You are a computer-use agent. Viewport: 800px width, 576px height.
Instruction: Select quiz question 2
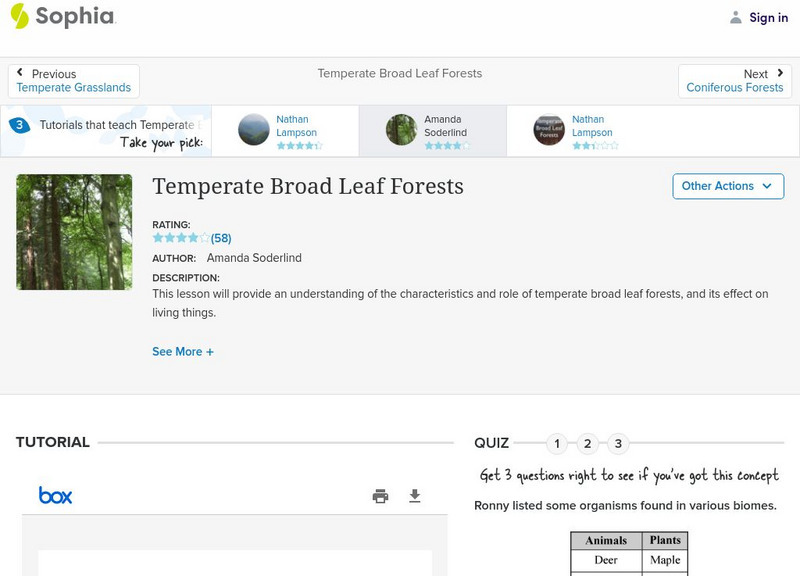coord(588,443)
